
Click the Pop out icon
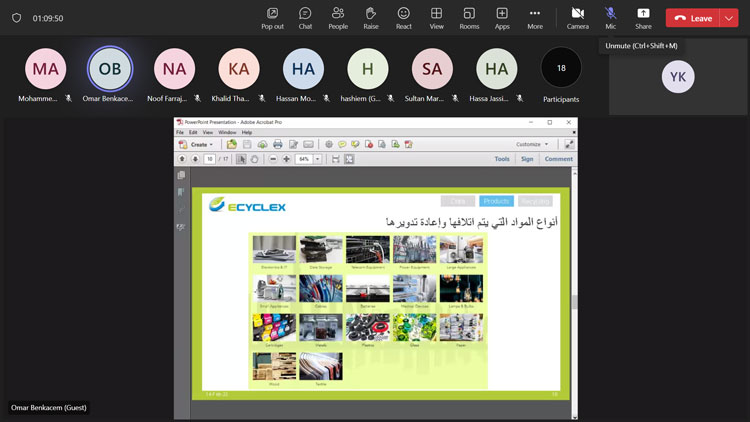click(272, 17)
